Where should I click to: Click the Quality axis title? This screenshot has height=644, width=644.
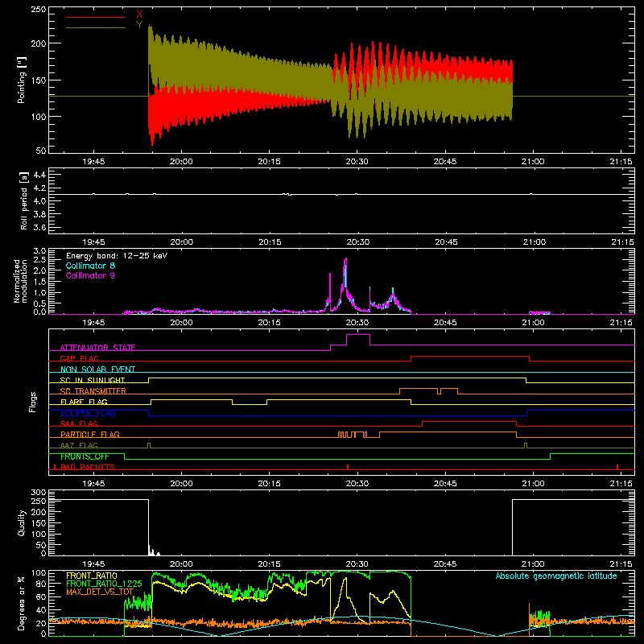point(22,522)
